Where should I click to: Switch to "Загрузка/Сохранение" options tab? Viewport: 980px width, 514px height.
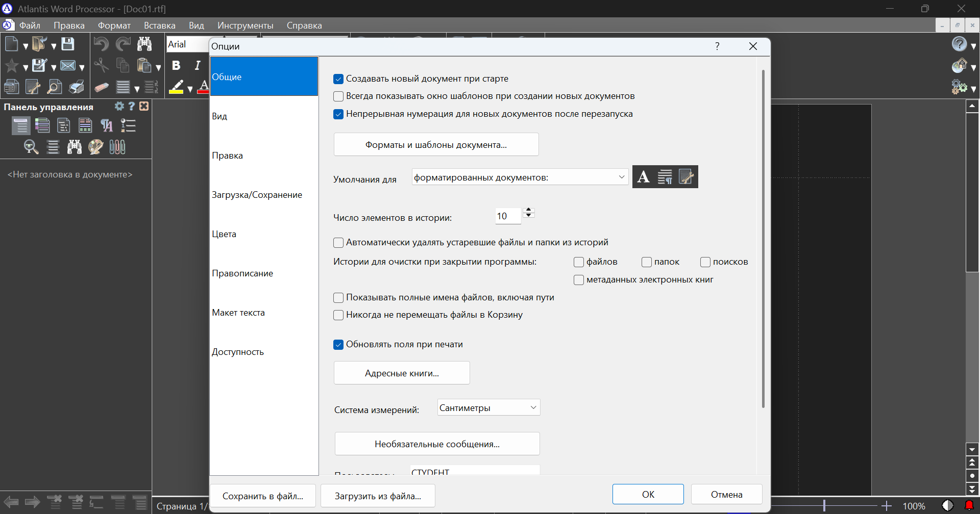pos(257,195)
